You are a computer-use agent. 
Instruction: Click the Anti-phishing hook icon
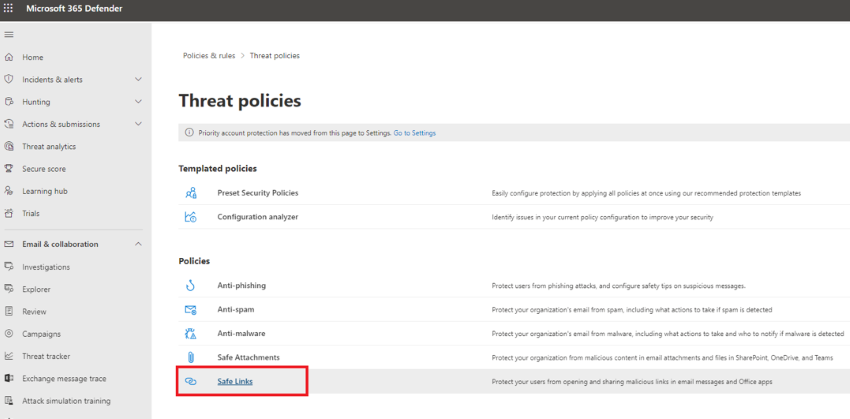190,286
